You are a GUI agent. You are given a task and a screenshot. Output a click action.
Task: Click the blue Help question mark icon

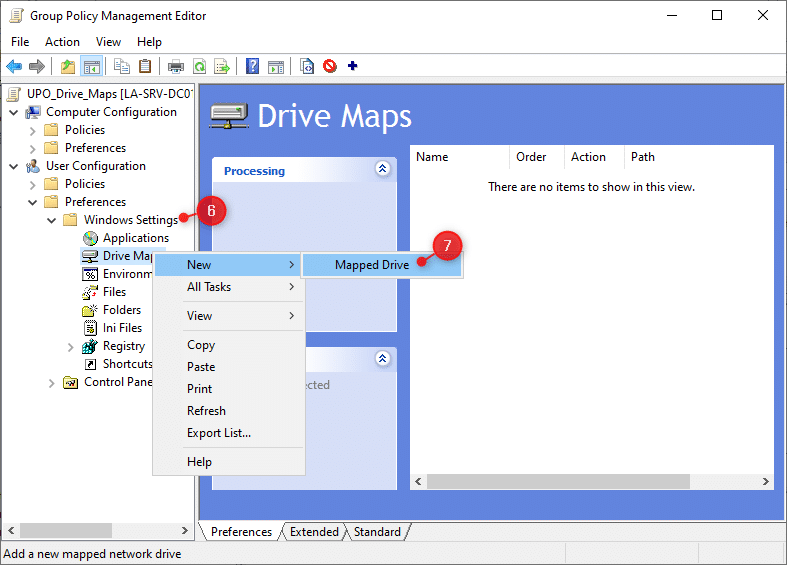tap(252, 66)
